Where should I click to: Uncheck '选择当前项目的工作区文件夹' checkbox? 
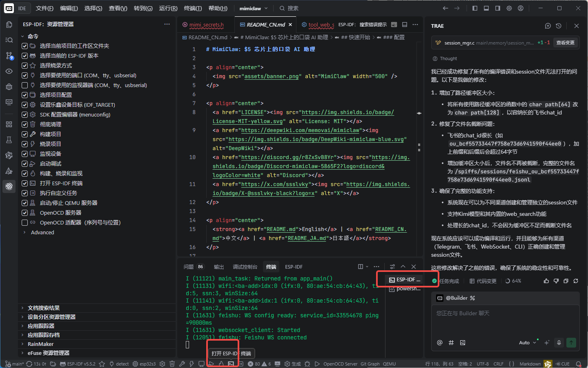pos(24,46)
